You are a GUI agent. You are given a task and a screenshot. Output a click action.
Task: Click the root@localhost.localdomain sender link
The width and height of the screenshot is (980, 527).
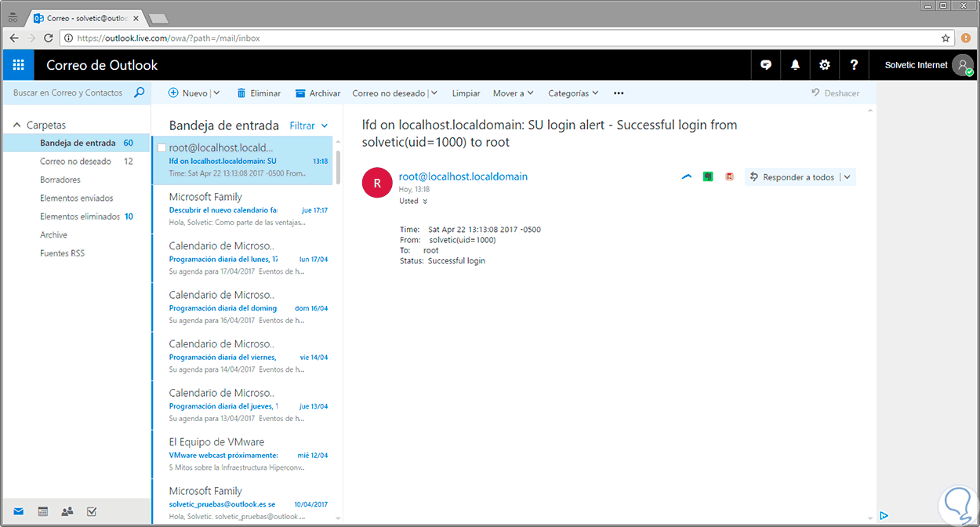click(463, 176)
